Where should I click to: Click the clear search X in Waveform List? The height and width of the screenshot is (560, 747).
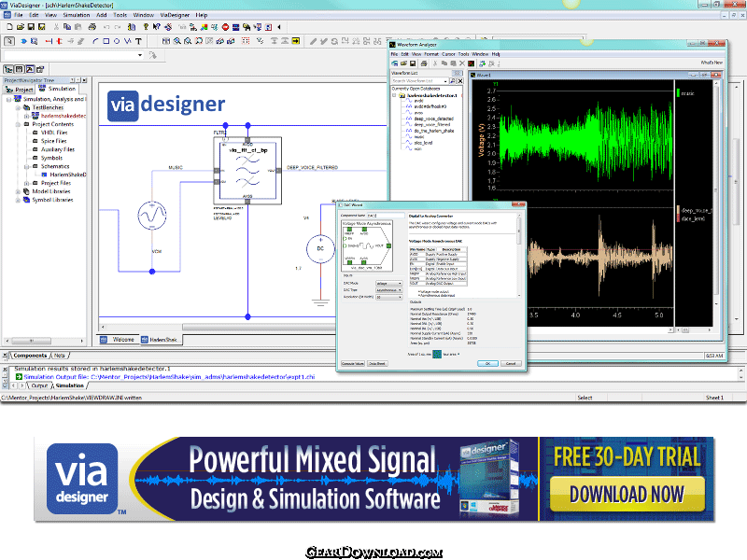460,81
